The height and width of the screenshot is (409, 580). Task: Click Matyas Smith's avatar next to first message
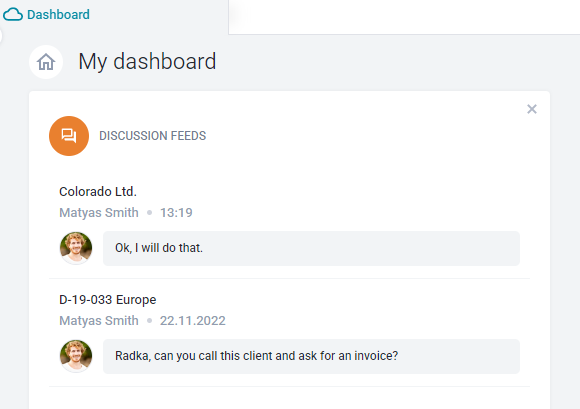point(76,248)
